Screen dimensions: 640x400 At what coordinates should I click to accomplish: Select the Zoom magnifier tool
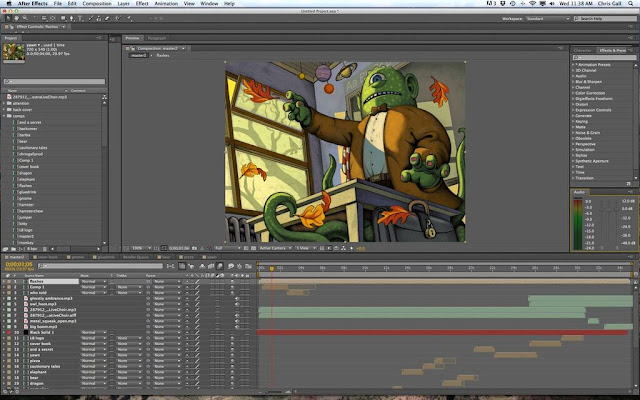25,18
